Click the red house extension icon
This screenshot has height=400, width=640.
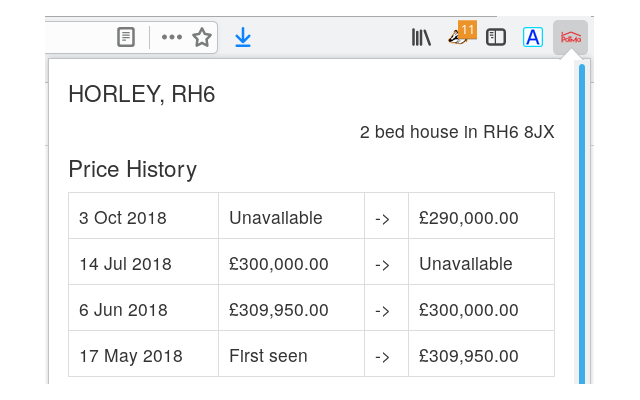pyautogui.click(x=570, y=37)
